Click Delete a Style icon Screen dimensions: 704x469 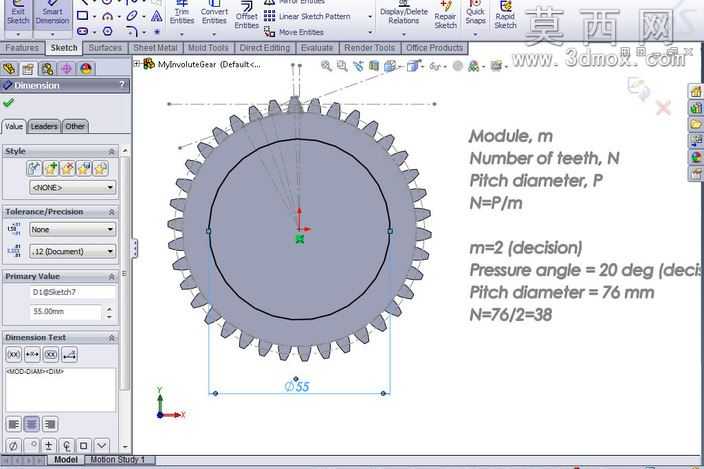click(67, 169)
